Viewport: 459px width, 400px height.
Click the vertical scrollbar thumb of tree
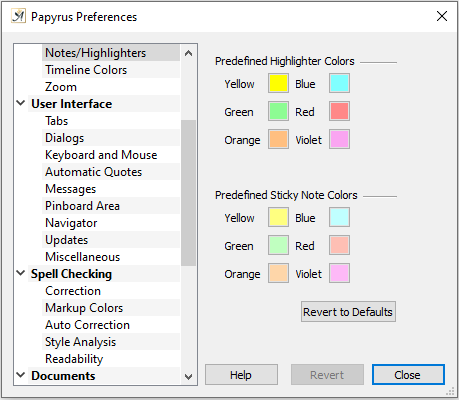(188, 193)
